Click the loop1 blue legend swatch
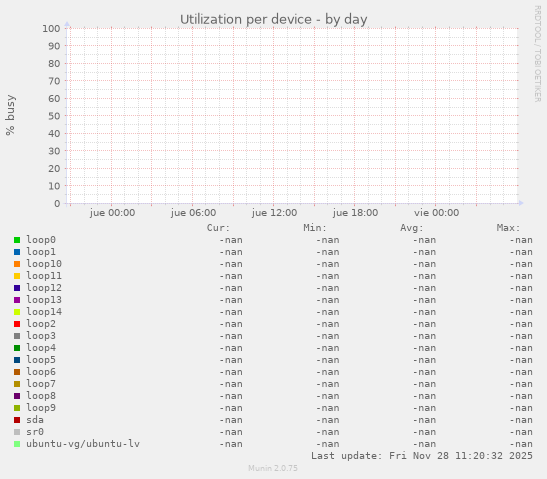This screenshot has width=547, height=479. pyautogui.click(x=17, y=252)
